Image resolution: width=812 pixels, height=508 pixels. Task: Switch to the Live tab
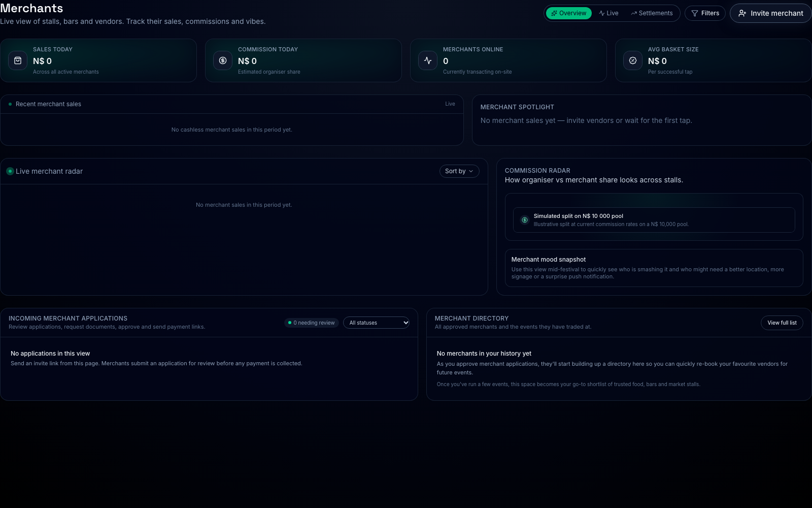608,13
